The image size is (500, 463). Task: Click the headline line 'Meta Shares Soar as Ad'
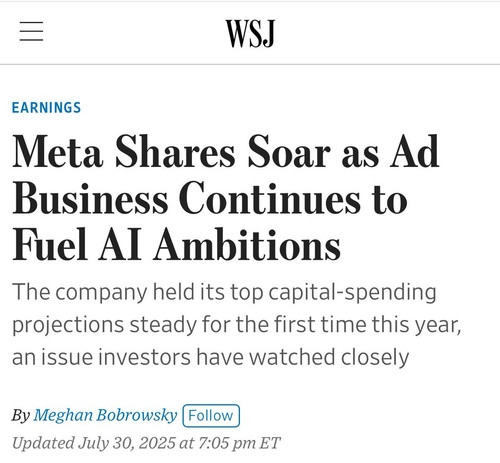pos(226,152)
